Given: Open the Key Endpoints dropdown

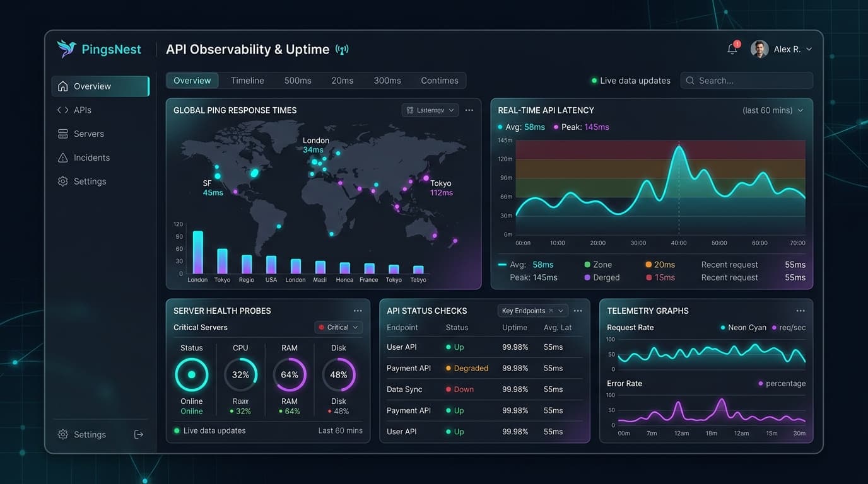Looking at the screenshot, I should (x=533, y=311).
